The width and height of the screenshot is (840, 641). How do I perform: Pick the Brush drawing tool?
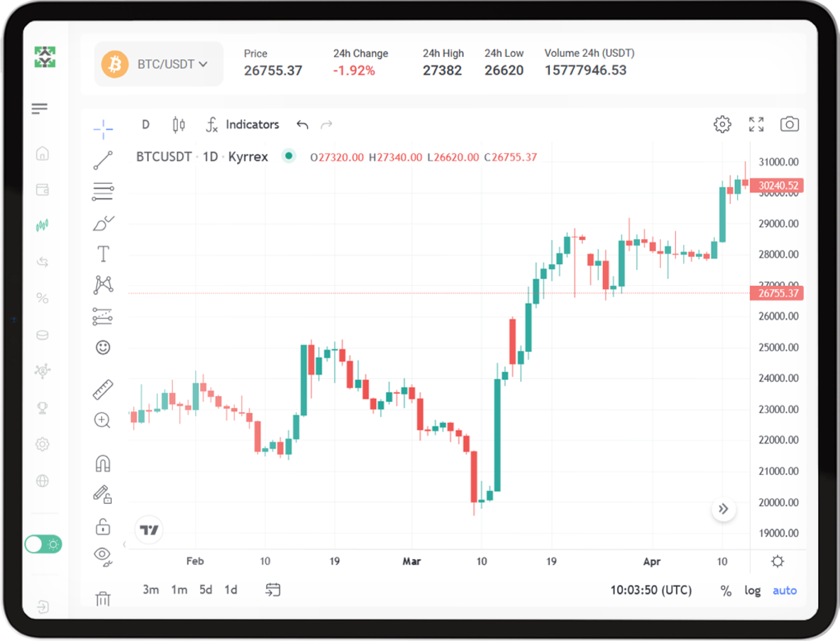[x=103, y=222]
